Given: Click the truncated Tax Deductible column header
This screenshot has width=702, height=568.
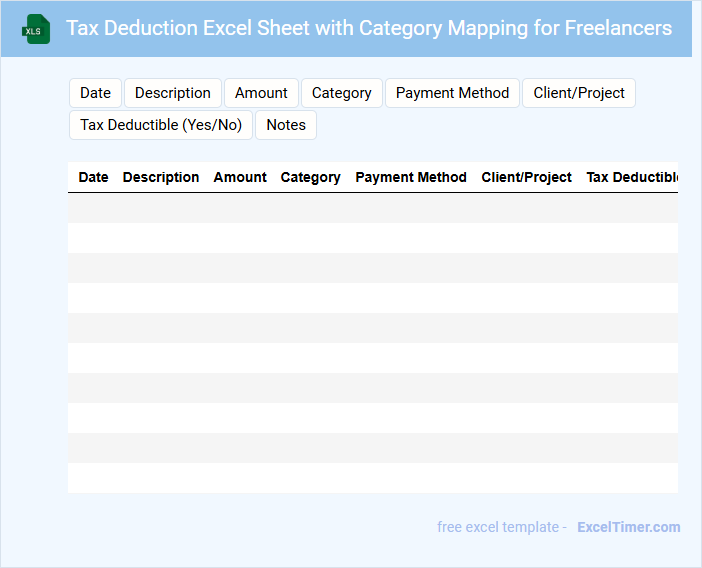Looking at the screenshot, I should [x=632, y=177].
